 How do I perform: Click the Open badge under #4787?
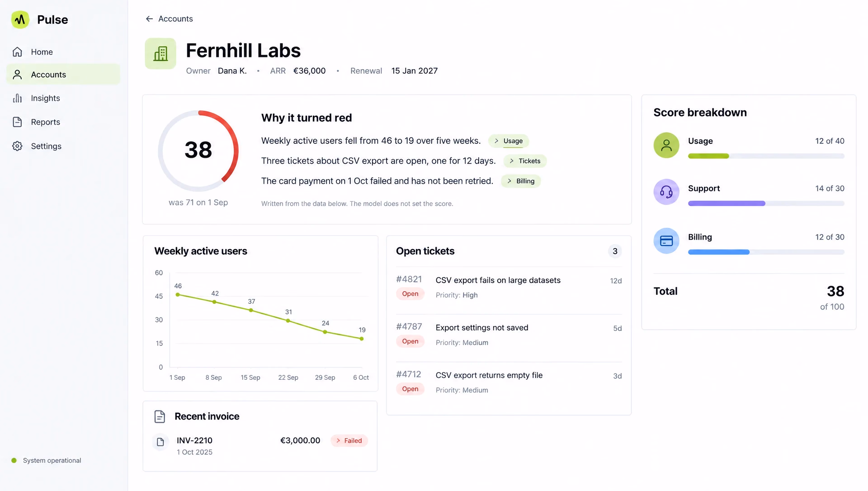click(410, 341)
